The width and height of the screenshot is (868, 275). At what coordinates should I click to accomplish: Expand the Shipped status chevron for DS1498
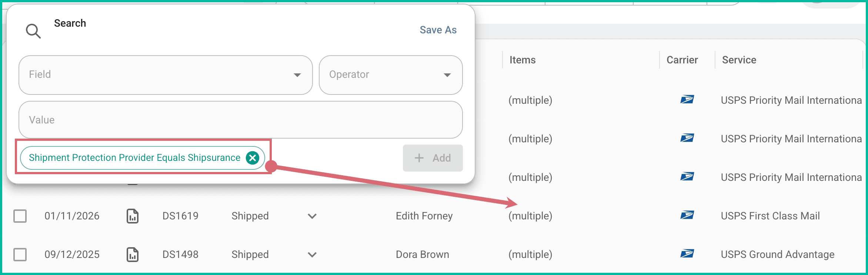pyautogui.click(x=312, y=255)
